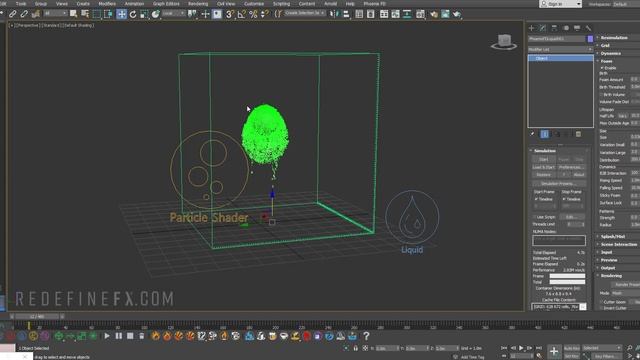Open the Utilities wrench tab

tap(588, 28)
